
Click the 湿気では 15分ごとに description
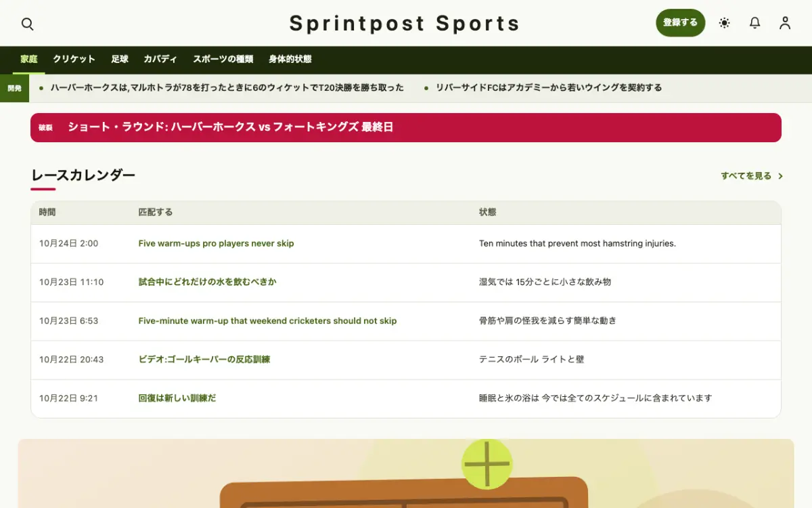(x=545, y=282)
